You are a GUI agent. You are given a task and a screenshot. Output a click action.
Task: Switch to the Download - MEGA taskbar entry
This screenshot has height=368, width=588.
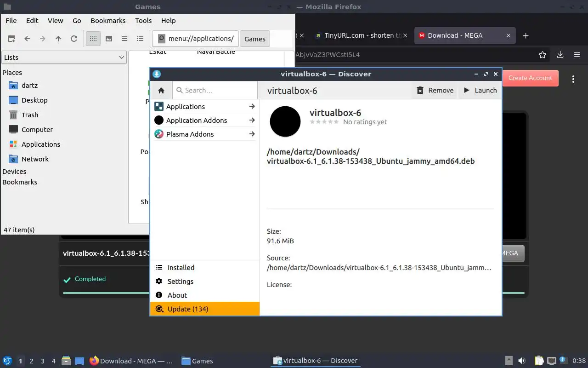coord(131,361)
